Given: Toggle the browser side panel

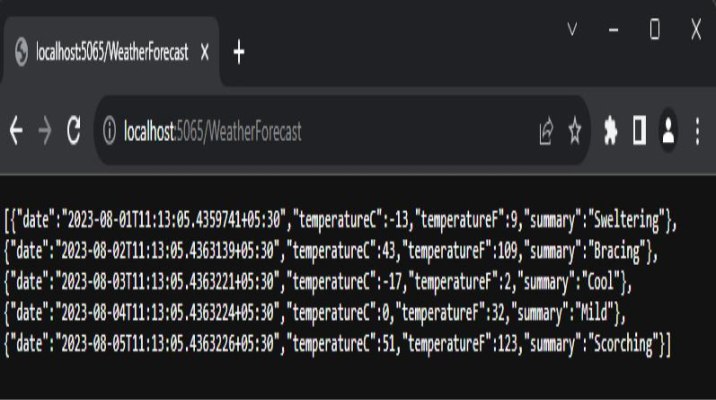Looking at the screenshot, I should (639, 131).
